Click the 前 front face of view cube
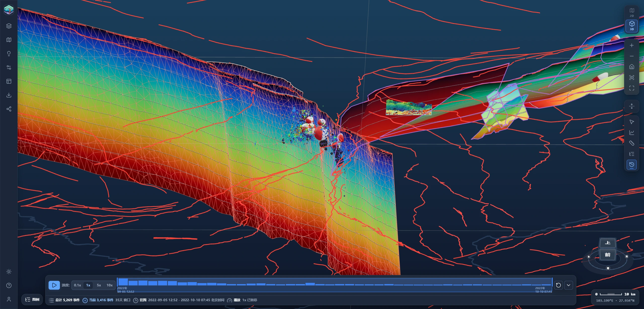The height and width of the screenshot is (309, 644). pyautogui.click(x=608, y=255)
